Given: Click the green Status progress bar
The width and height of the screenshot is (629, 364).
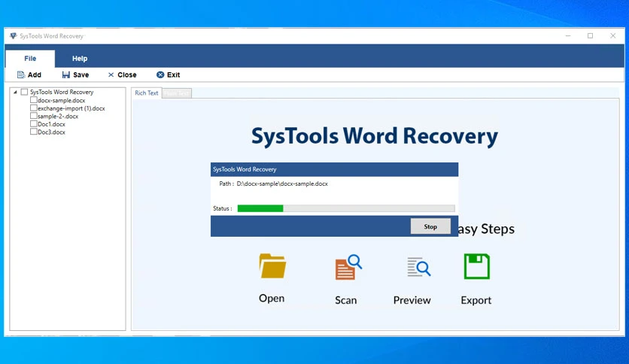Looking at the screenshot, I should [x=260, y=208].
